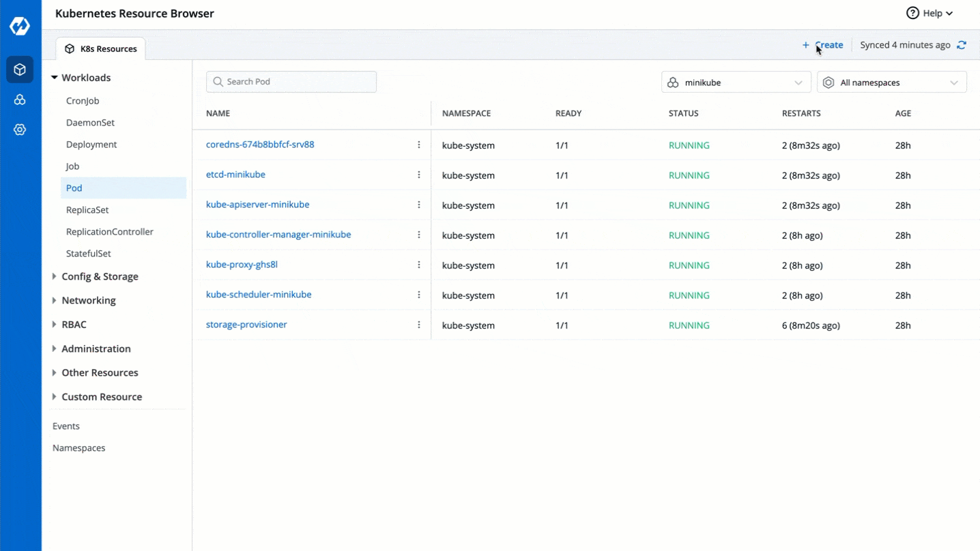Open the All namespaces dropdown
980x551 pixels.
pyautogui.click(x=891, y=83)
